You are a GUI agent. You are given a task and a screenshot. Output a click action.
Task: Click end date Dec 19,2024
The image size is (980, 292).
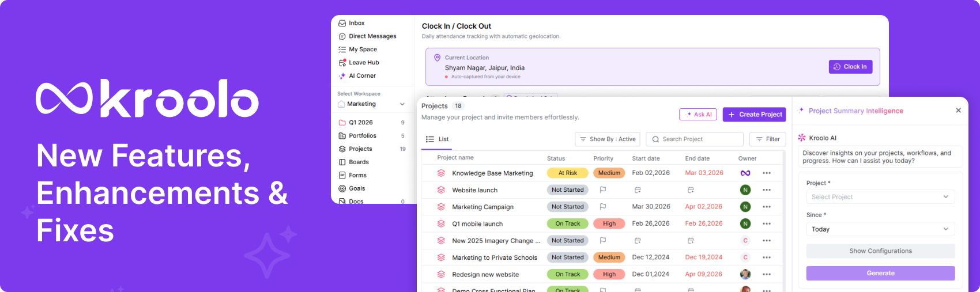tap(703, 257)
